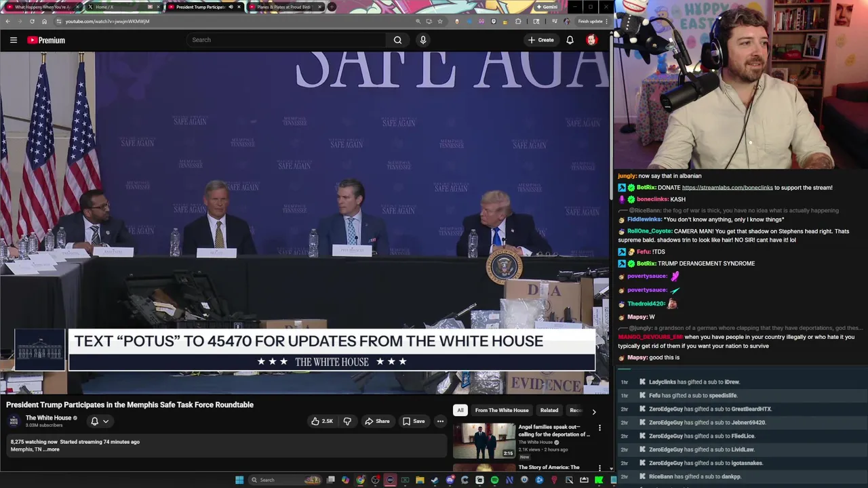Open Chrome from the taskbar
The height and width of the screenshot is (488, 868).
360,480
